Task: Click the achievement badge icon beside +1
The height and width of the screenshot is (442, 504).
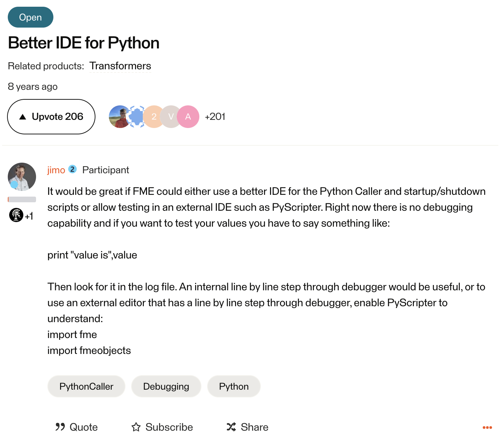Action: click(16, 215)
